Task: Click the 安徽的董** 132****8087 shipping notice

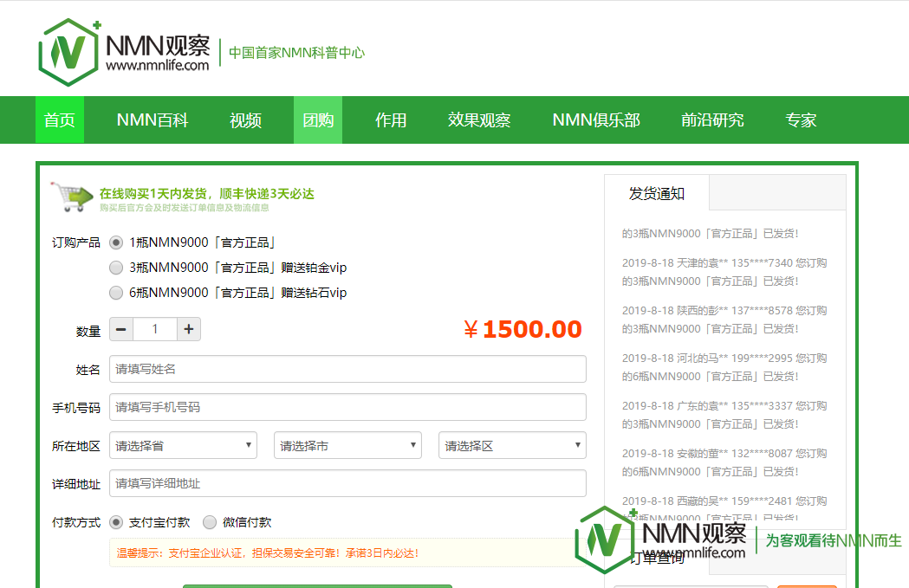Action: [724, 462]
